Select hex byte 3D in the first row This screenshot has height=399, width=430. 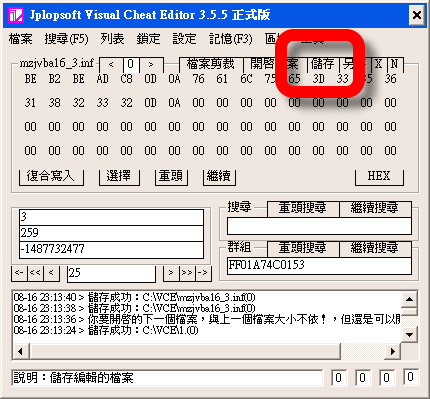click(318, 79)
